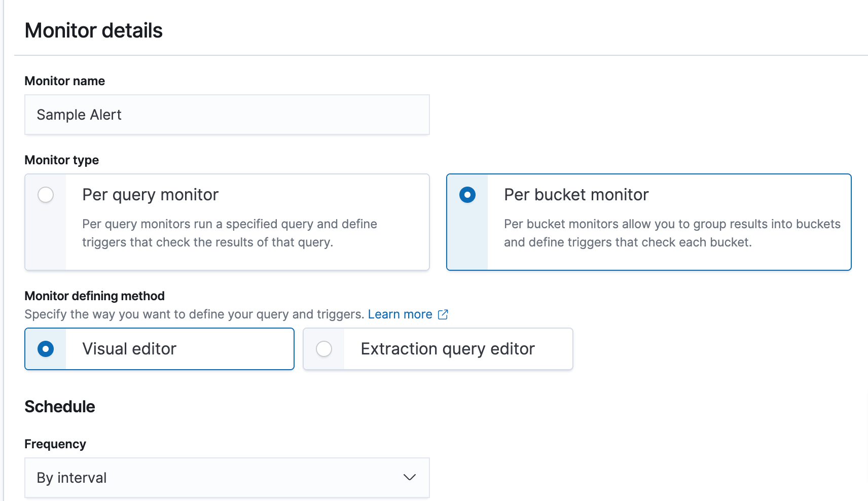Click the Monitor name input field

pos(227,115)
